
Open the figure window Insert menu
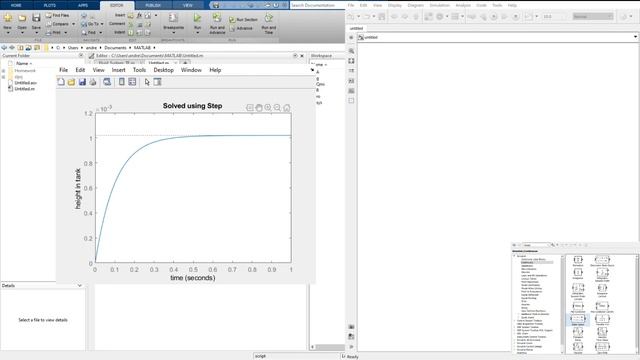(118, 70)
